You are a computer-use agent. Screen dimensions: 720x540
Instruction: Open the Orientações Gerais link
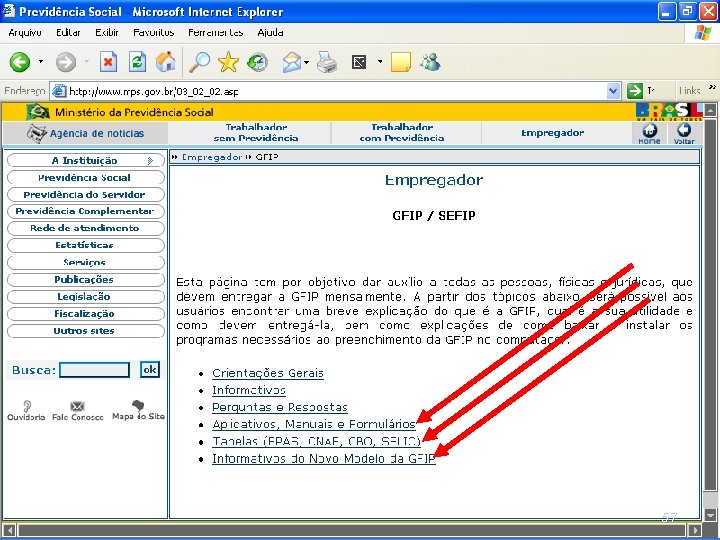coord(268,373)
